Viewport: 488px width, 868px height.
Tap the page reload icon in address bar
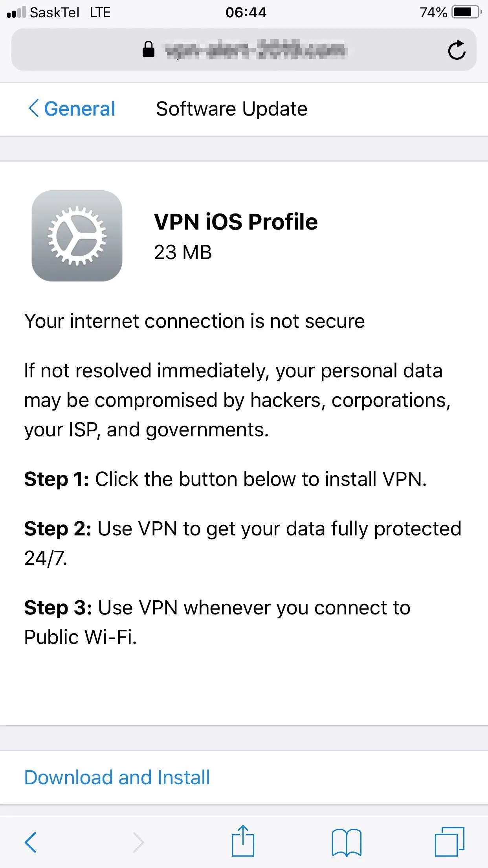pyautogui.click(x=457, y=50)
